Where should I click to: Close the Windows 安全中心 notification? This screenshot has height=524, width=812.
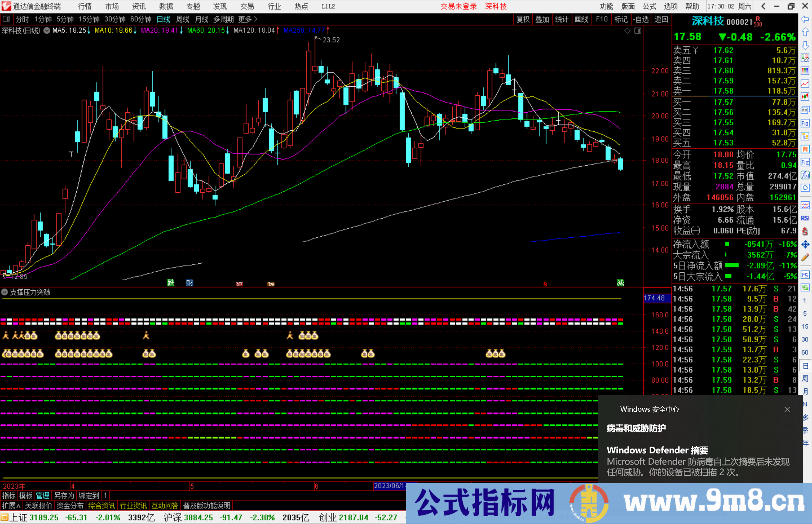click(787, 409)
